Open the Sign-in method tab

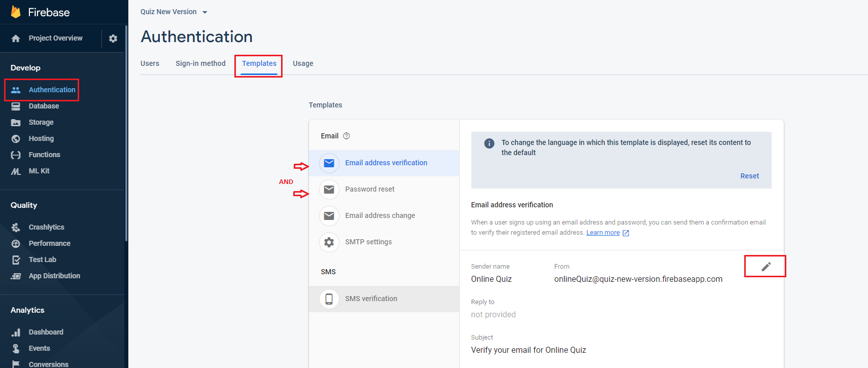click(x=200, y=63)
